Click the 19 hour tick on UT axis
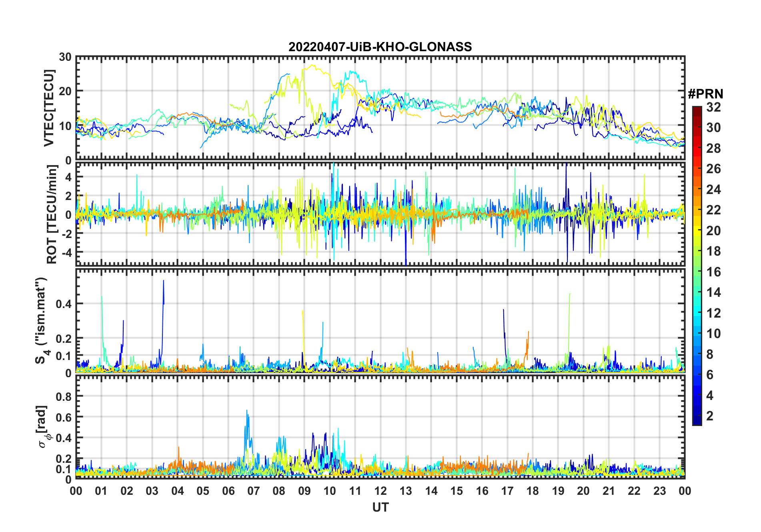 click(558, 491)
